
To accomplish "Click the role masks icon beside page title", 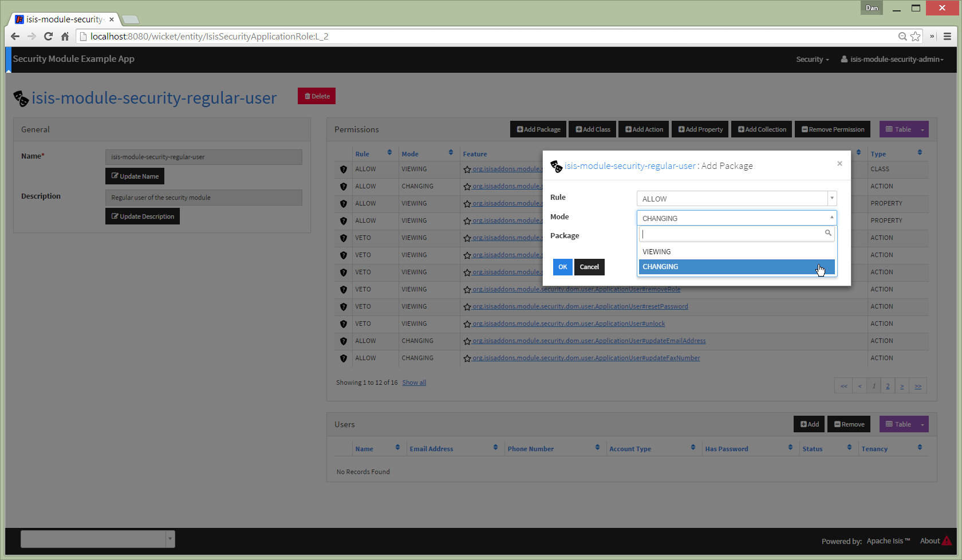I will tap(21, 98).
